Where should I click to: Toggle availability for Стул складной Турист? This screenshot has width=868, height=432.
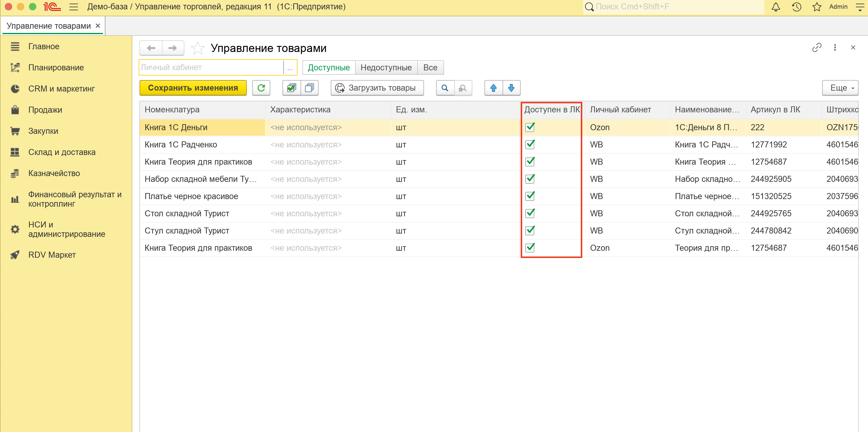click(x=530, y=231)
